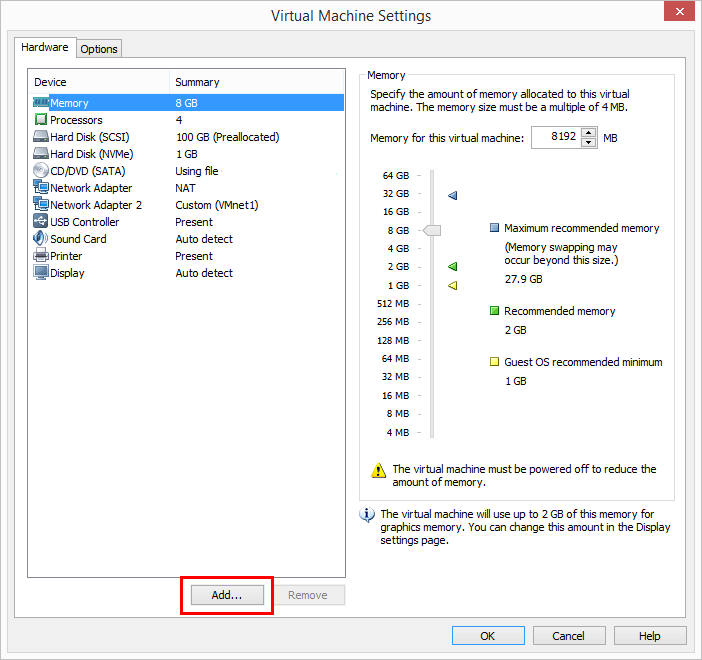Click the USB Controller icon
The height and width of the screenshot is (660, 702).
(x=41, y=221)
